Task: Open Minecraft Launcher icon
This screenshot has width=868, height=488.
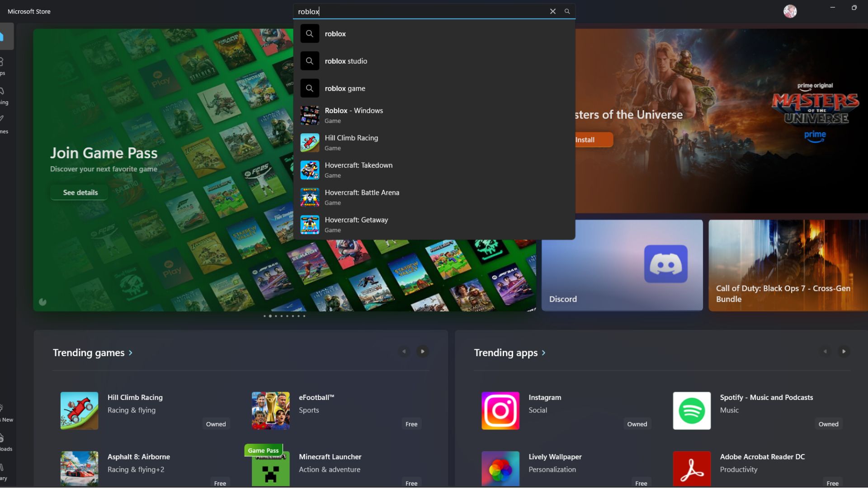Action: click(x=270, y=469)
